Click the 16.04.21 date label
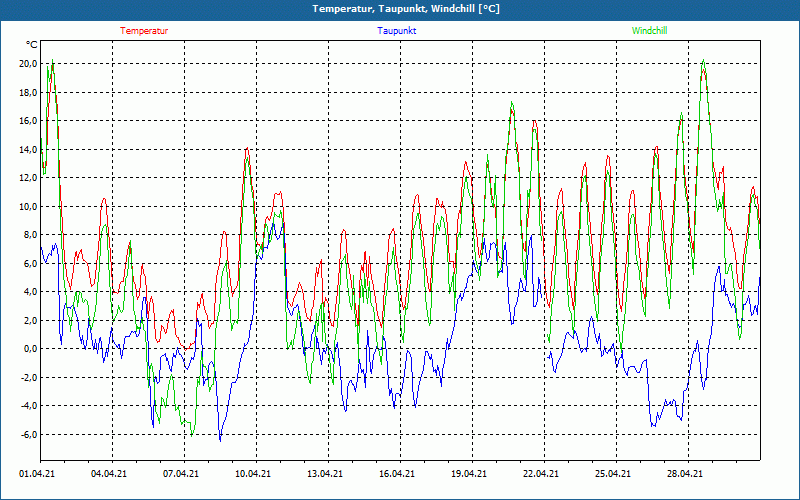This screenshot has width=800, height=500. click(x=397, y=474)
